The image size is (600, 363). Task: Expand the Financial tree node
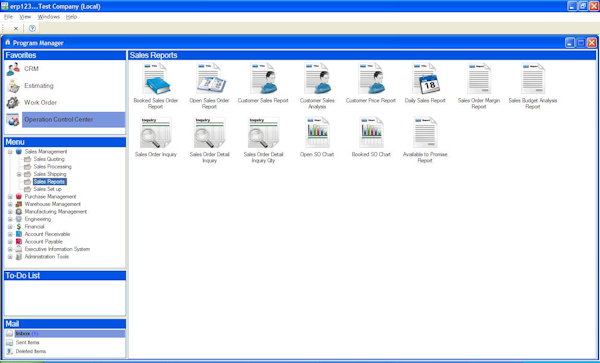click(10, 227)
